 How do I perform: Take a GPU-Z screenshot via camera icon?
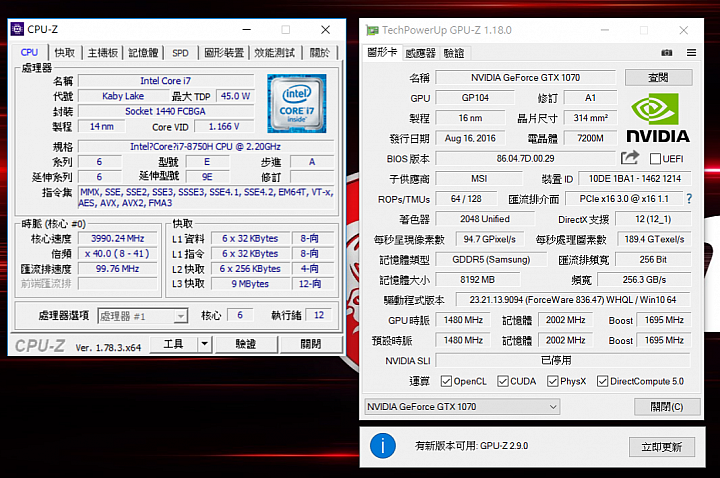[667, 53]
